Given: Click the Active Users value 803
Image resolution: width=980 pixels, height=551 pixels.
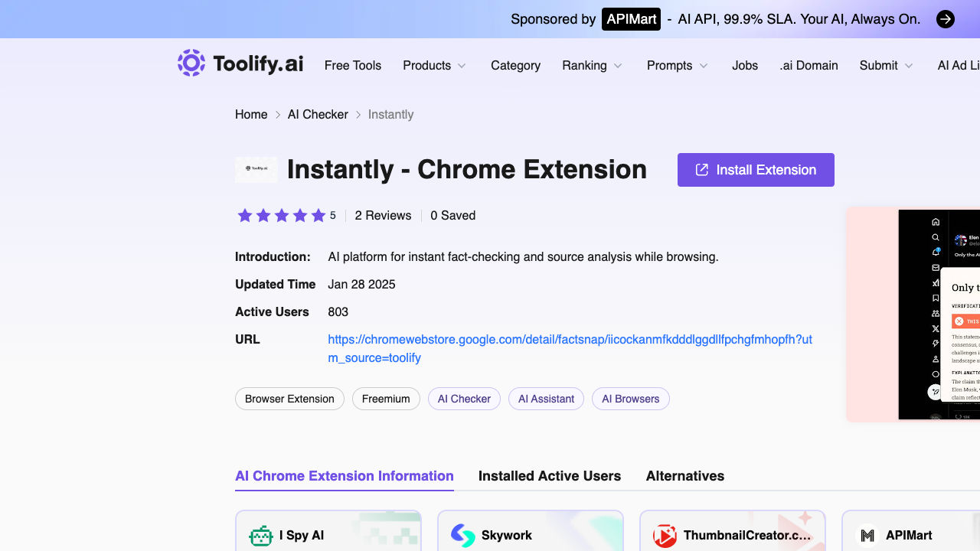Looking at the screenshot, I should pyautogui.click(x=338, y=312).
